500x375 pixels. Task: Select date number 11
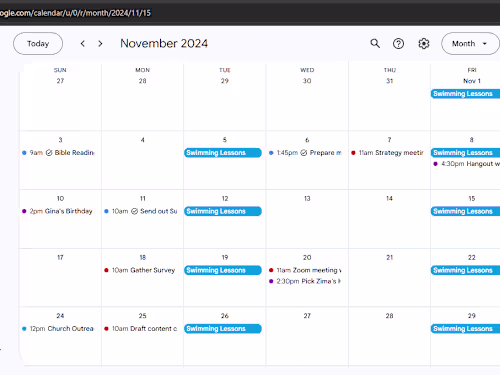[143, 199]
